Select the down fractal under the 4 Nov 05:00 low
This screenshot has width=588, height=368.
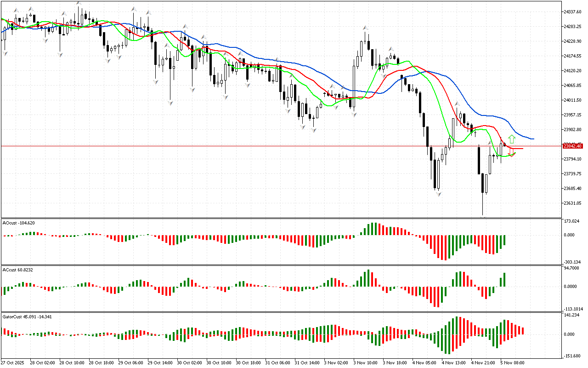(439, 194)
